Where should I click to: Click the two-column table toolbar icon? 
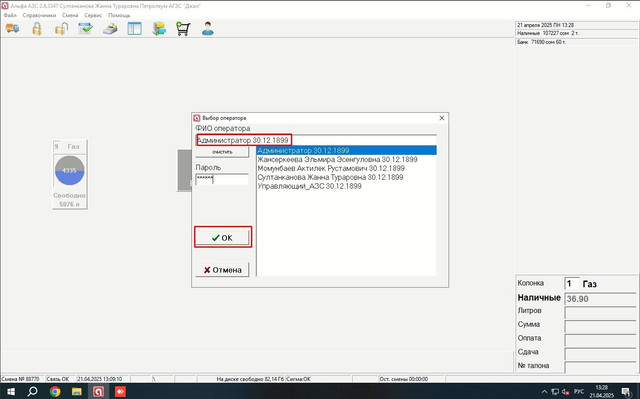click(x=134, y=29)
